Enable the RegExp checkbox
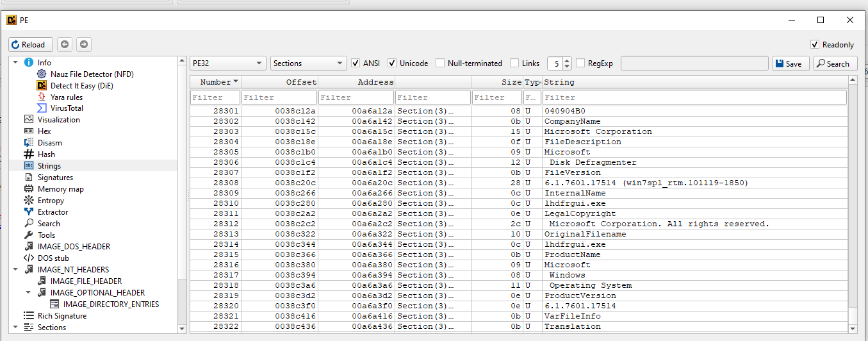 (580, 63)
